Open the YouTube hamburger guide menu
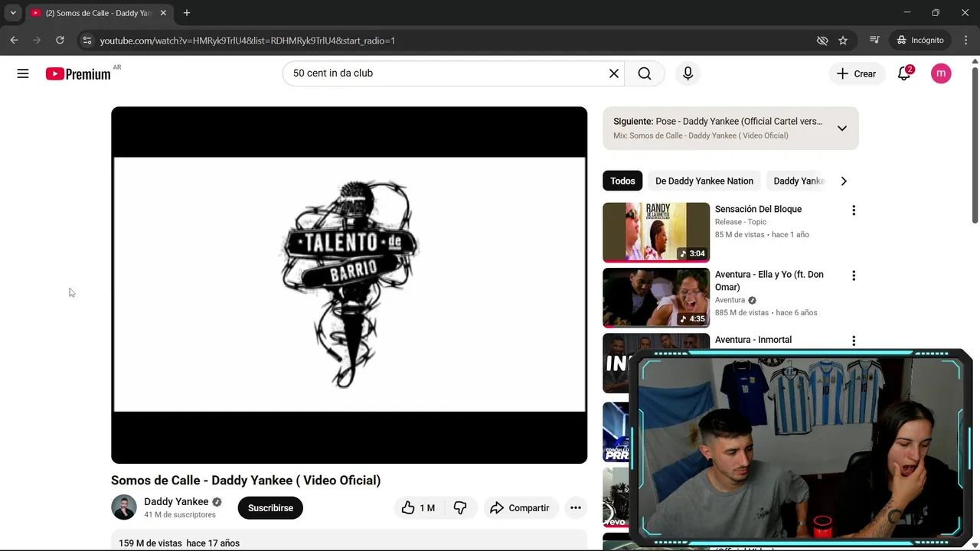This screenshot has width=980, height=551. point(23,73)
